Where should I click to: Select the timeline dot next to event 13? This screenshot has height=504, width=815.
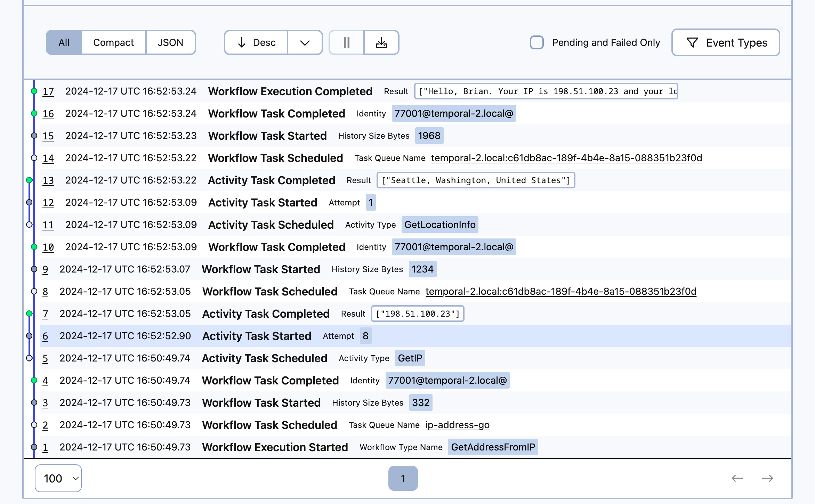[29, 180]
